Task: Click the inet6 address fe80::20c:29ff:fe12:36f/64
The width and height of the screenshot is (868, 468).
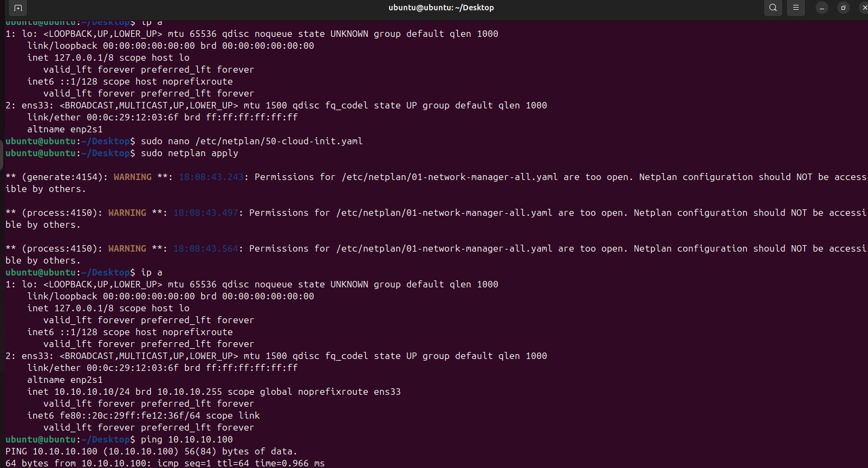Action: [x=127, y=415]
